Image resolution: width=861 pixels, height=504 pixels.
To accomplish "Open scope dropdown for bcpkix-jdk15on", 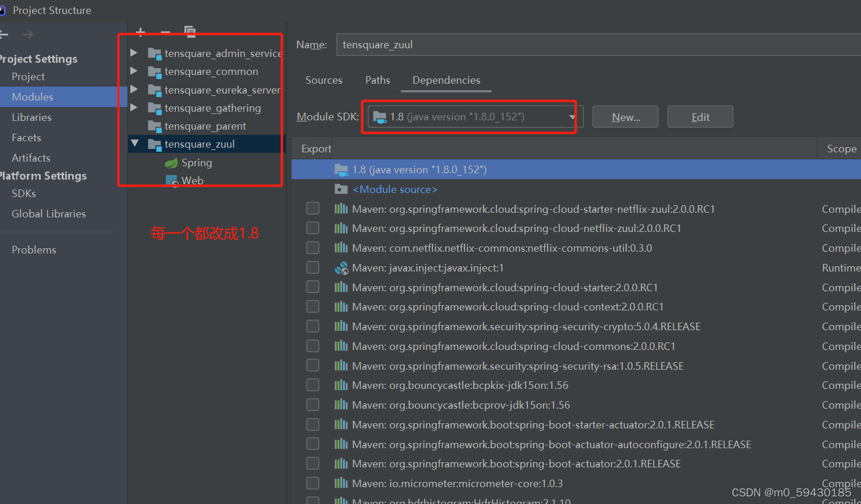I will 841,385.
